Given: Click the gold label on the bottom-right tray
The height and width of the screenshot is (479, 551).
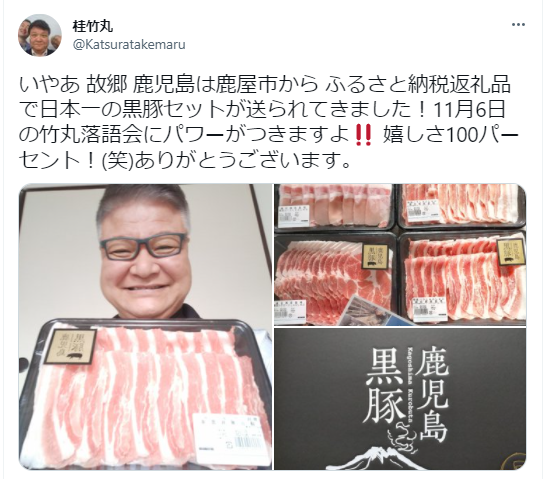Looking at the screenshot, I should (511, 252).
